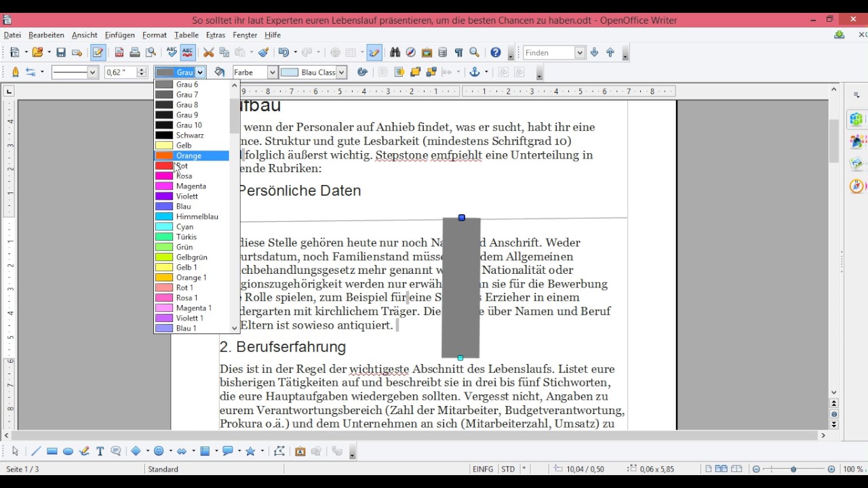The width and height of the screenshot is (868, 488).
Task: Open the Farbe area style dropdown
Action: pos(272,72)
